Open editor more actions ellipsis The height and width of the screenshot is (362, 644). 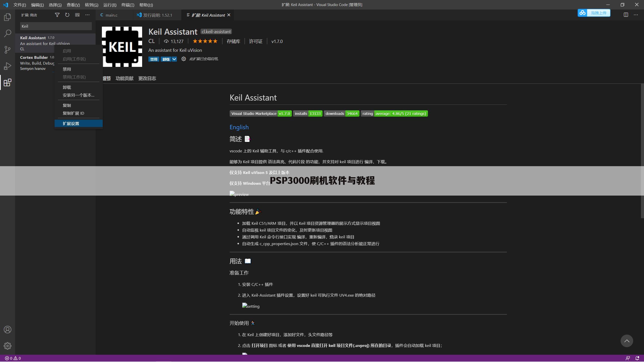pyautogui.click(x=636, y=15)
